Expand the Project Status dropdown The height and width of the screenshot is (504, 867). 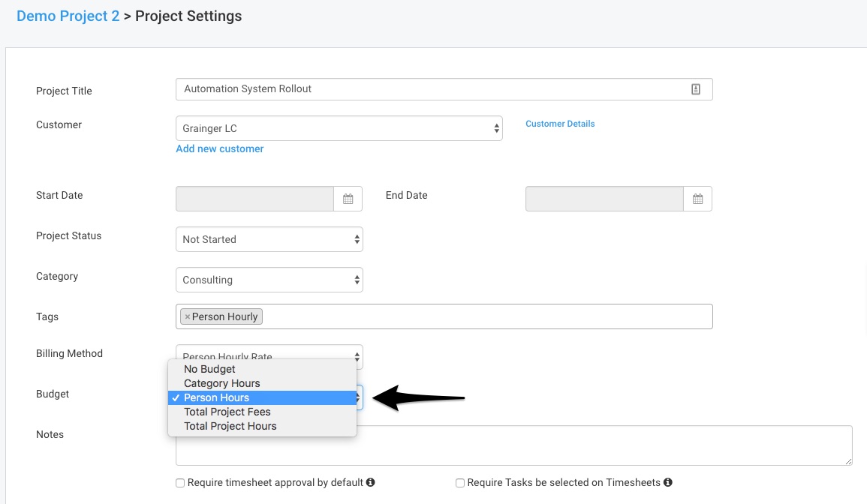click(x=269, y=240)
